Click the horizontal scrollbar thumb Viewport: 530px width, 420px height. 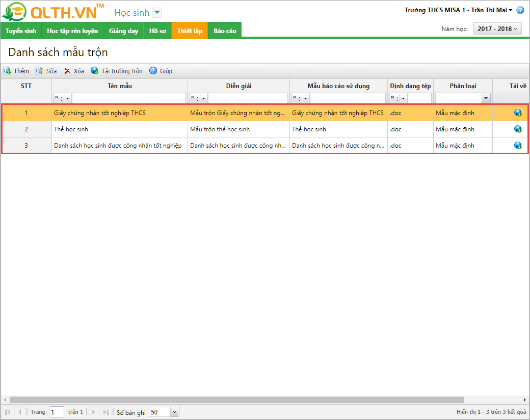coord(236,400)
